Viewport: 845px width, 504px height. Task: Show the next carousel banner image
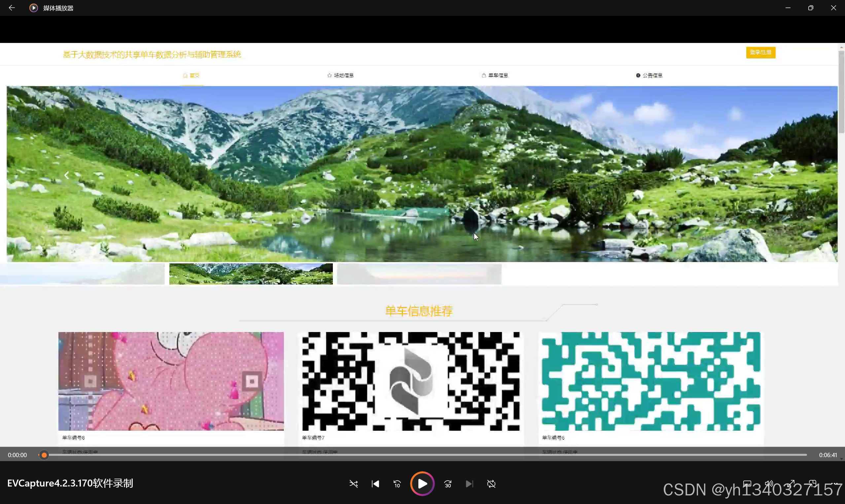[x=771, y=175]
